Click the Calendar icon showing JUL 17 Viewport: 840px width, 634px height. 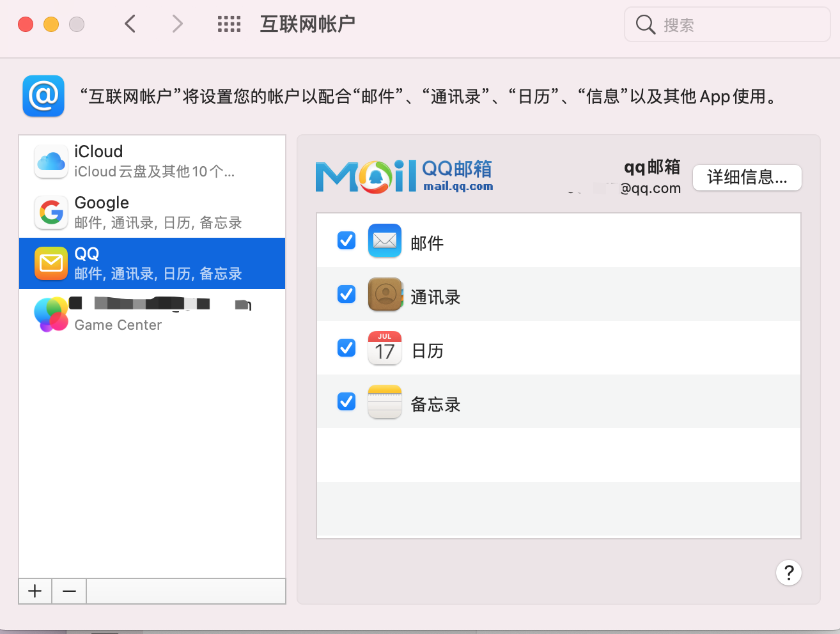(385, 348)
